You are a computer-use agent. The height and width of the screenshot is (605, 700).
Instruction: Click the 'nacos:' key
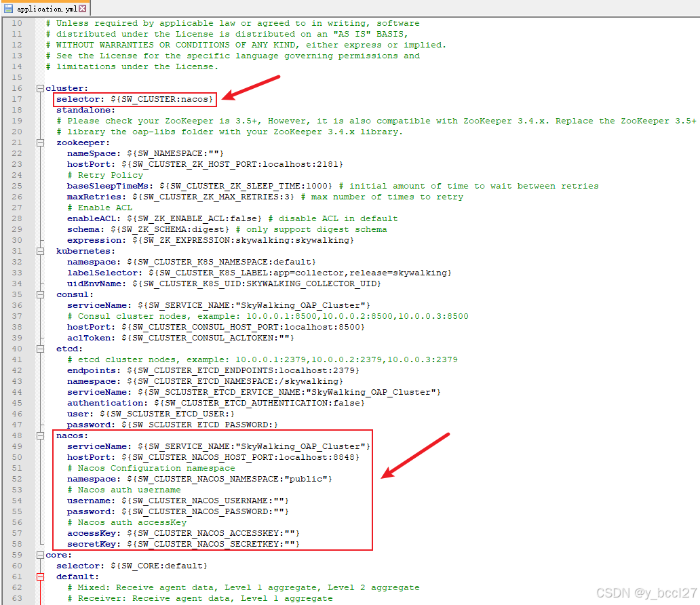pos(73,436)
